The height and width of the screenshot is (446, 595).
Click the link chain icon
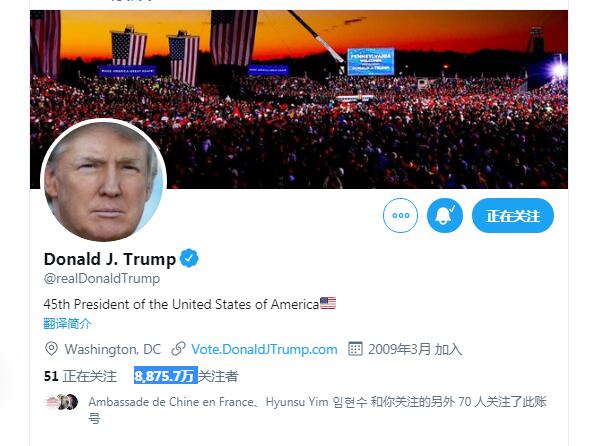(x=178, y=349)
